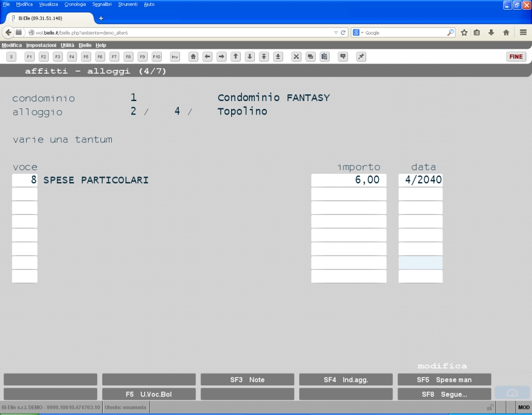This screenshot has height=415, width=532.
Task: Click the data field showing 4/2040
Action: (420, 180)
